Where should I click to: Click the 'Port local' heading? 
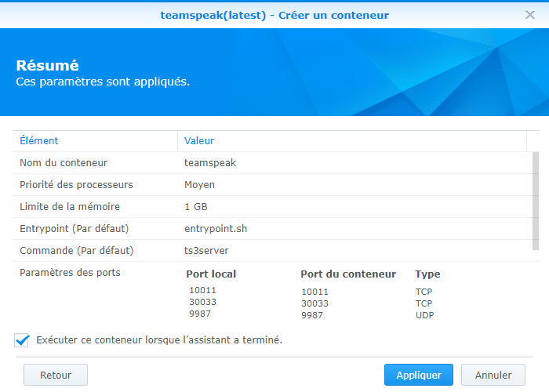pos(211,274)
